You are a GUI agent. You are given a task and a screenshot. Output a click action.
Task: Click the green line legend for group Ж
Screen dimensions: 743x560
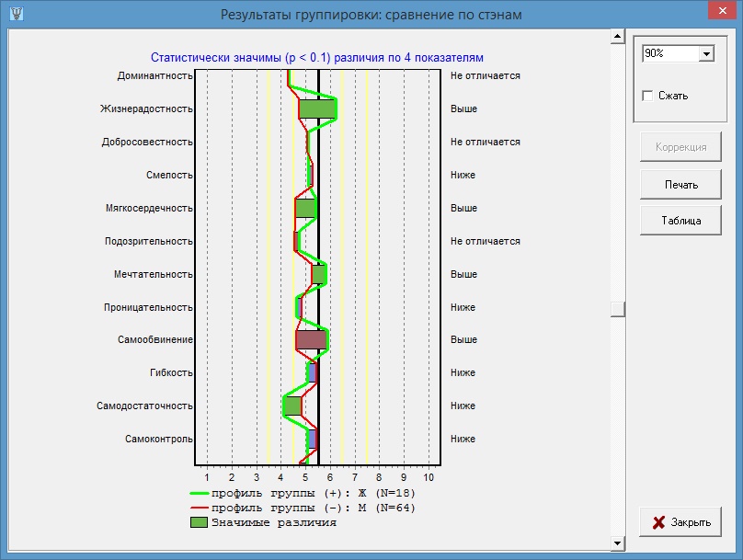click(199, 493)
